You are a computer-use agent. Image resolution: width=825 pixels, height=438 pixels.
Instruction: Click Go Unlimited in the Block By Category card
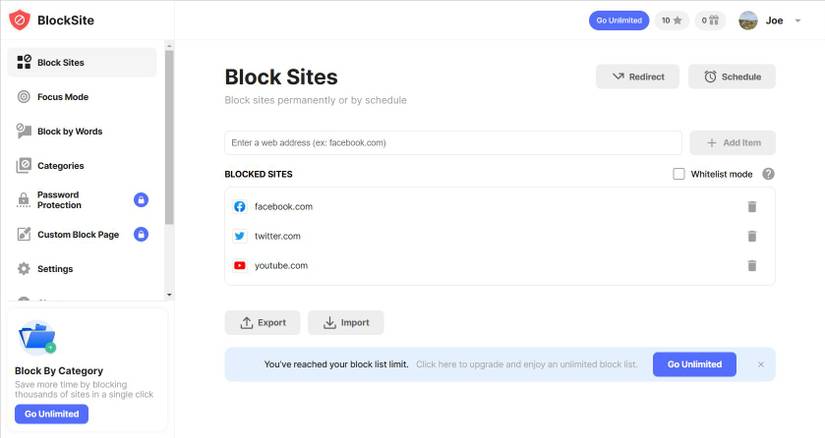[52, 414]
